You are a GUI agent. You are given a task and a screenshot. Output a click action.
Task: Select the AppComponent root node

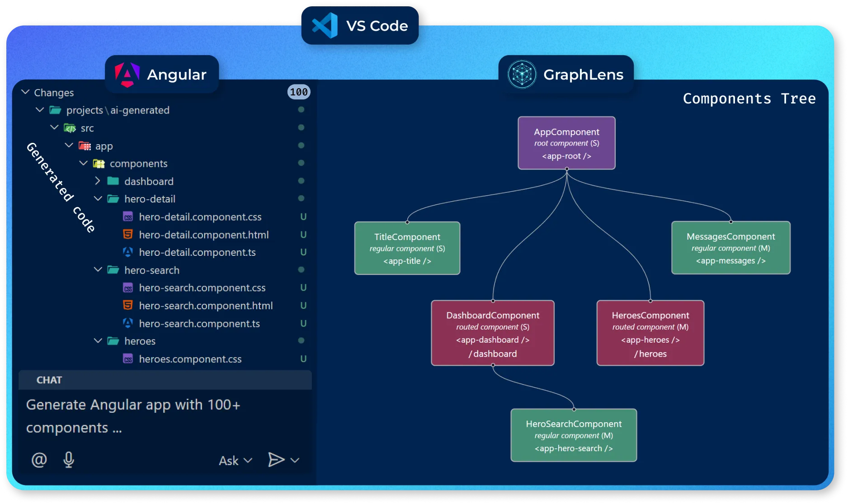[x=566, y=143]
